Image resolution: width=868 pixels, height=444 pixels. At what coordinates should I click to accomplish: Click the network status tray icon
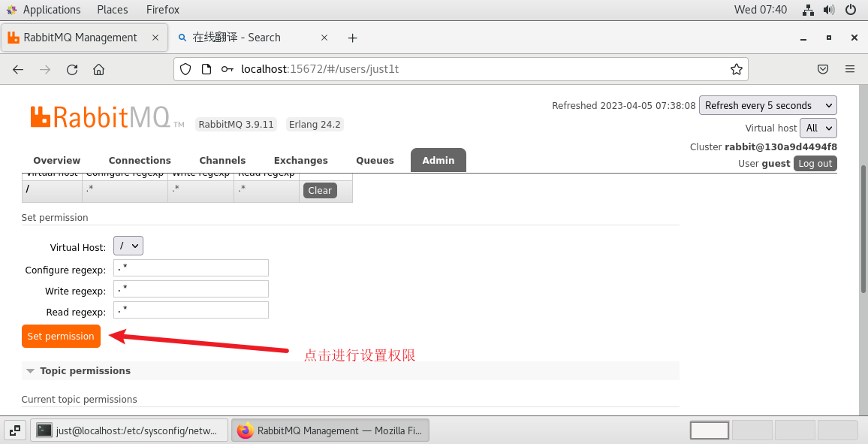(x=808, y=10)
